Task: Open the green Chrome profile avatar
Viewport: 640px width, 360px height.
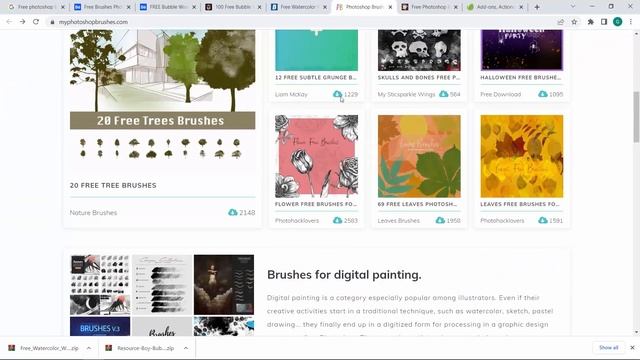Action: pos(618,22)
